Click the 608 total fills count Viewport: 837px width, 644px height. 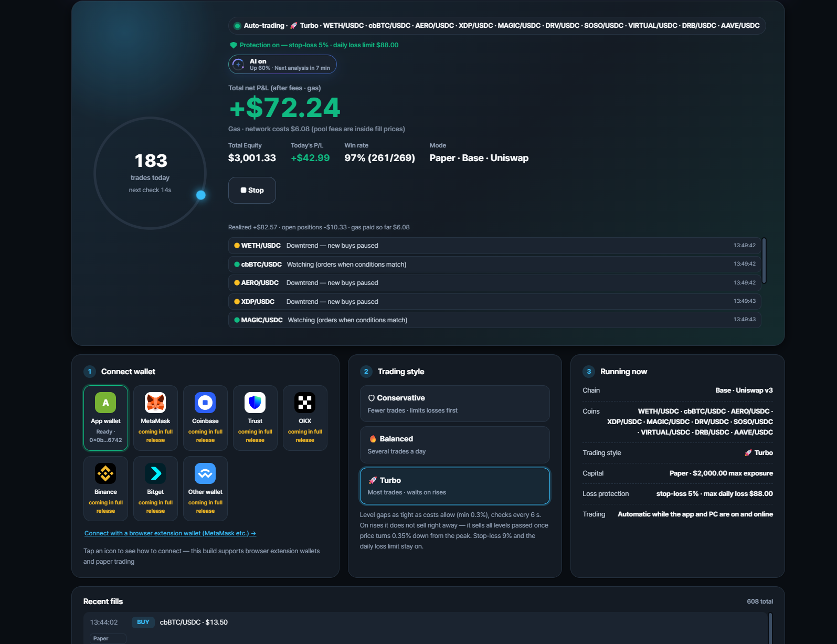coord(760,601)
